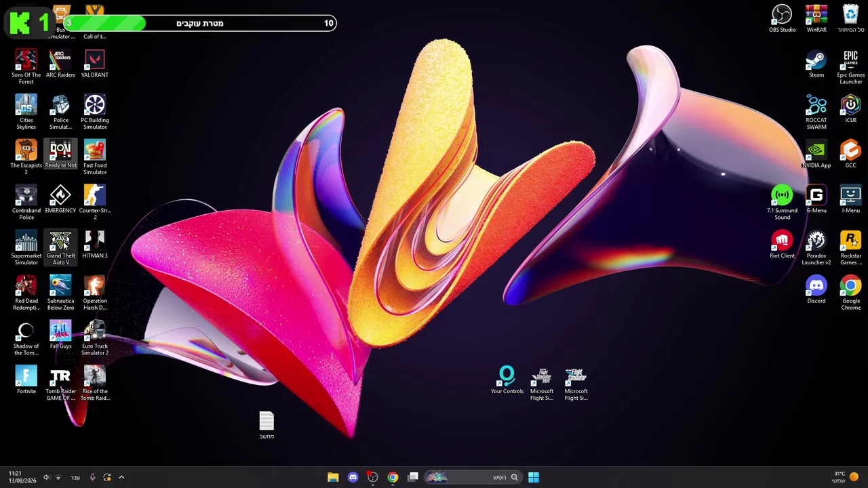Switch input language via עבר indicator

(75, 477)
